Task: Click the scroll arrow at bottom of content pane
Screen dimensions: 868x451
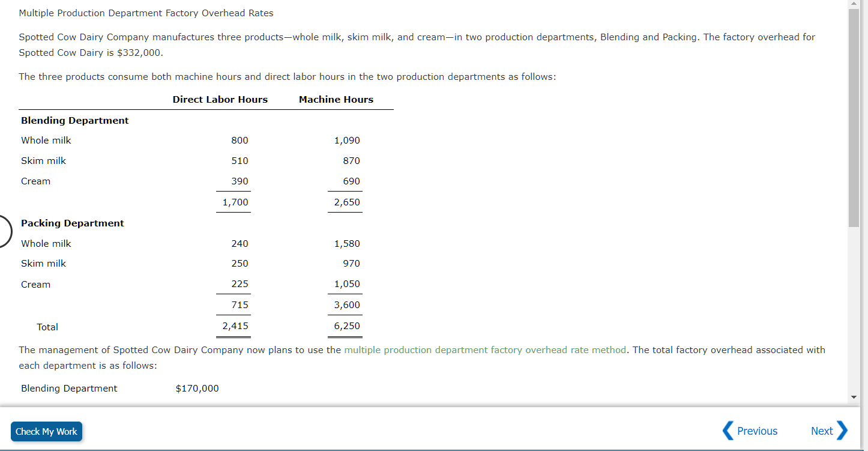Action: [x=854, y=396]
